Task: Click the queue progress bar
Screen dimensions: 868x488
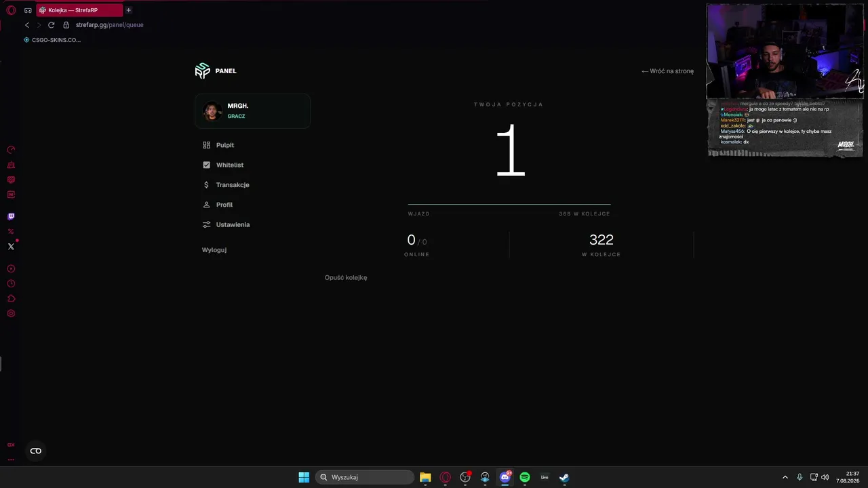Action: click(x=509, y=204)
